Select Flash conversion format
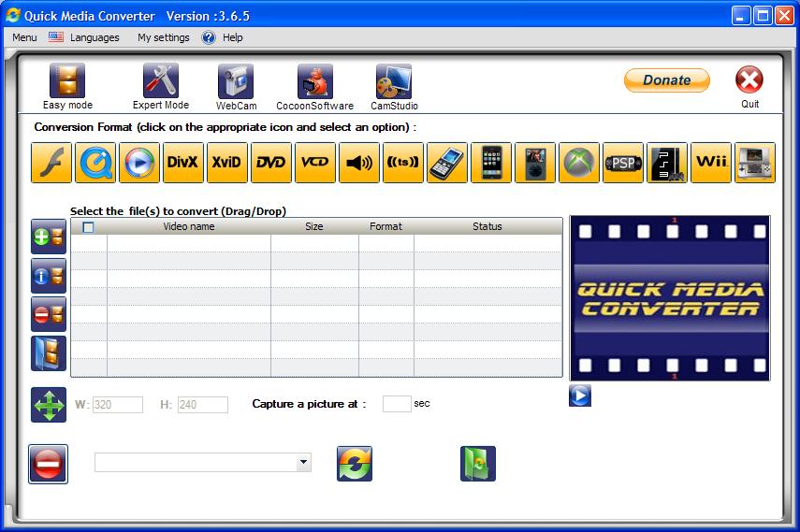Screen dimensions: 800x532 click(51, 163)
